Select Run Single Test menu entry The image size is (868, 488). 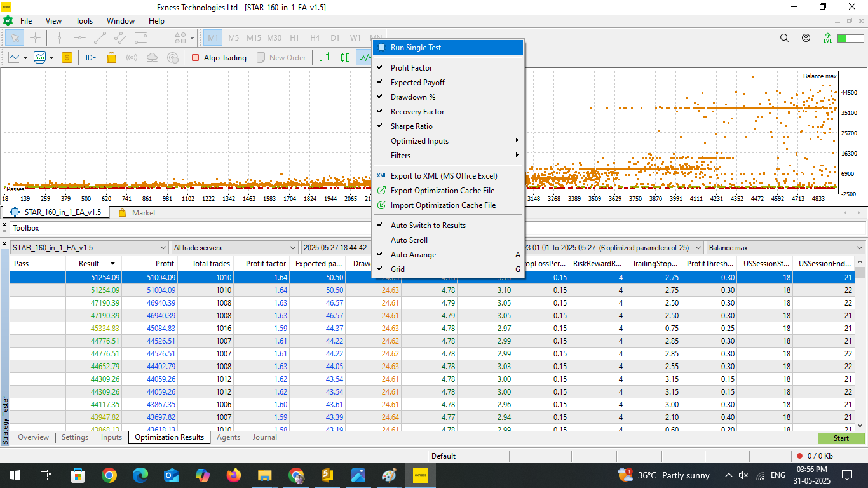[x=416, y=48]
